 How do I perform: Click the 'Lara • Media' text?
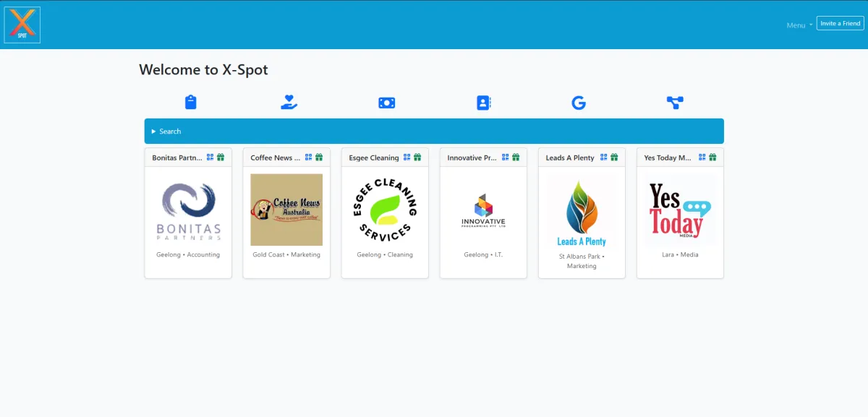(x=680, y=254)
